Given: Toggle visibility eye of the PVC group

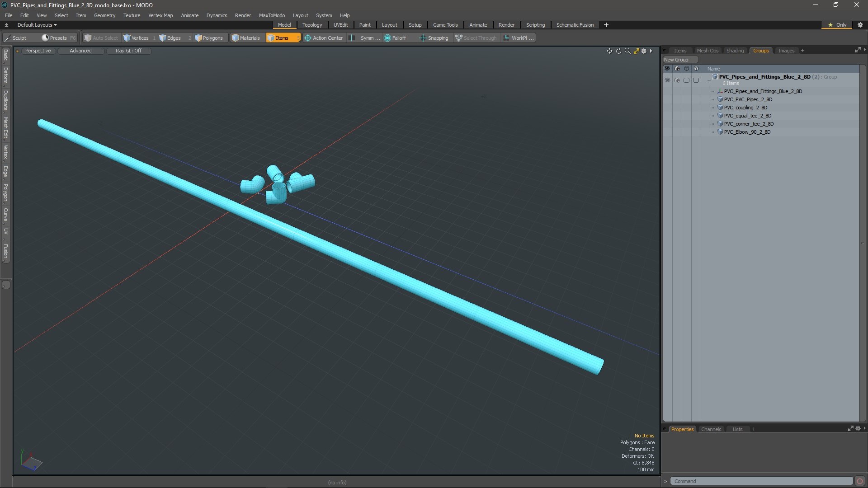Looking at the screenshot, I should tap(667, 80).
